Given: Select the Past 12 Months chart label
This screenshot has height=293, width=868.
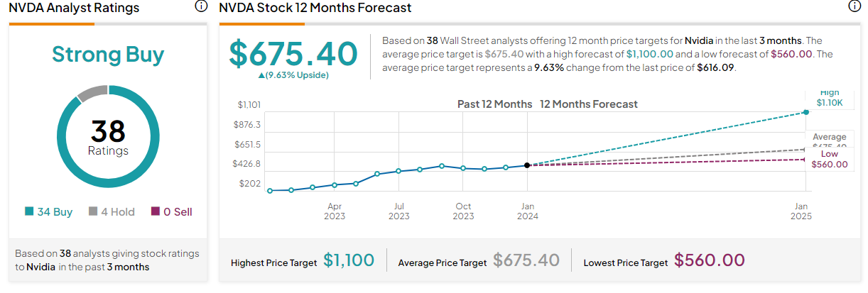Looking at the screenshot, I should coord(494,104).
